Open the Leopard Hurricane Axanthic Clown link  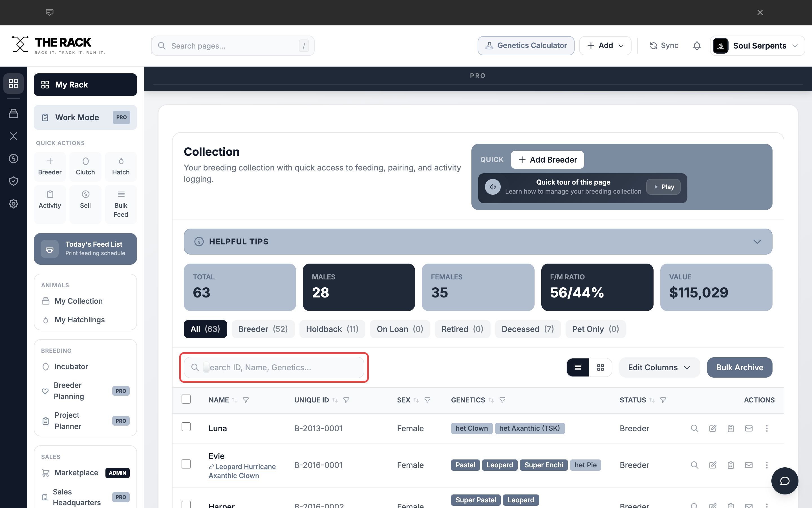[242, 471]
